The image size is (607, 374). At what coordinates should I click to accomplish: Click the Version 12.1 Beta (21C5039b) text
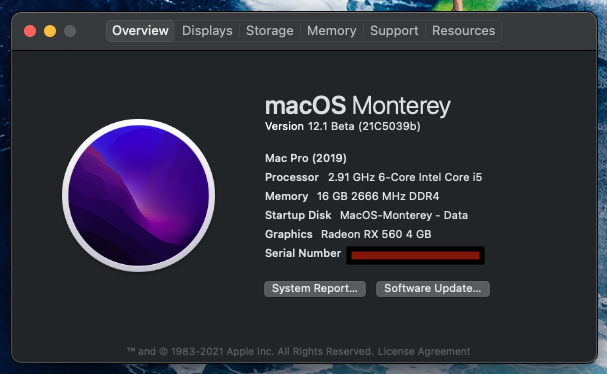pos(343,126)
